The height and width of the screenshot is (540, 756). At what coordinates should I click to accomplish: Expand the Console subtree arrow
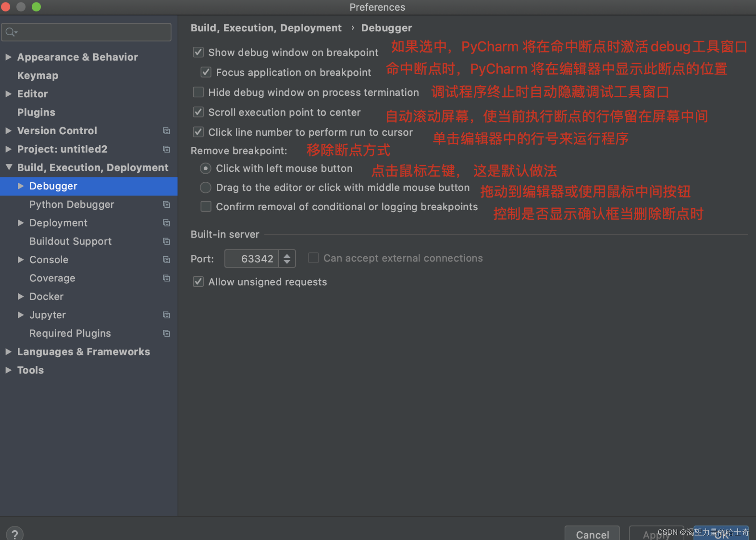[21, 260]
